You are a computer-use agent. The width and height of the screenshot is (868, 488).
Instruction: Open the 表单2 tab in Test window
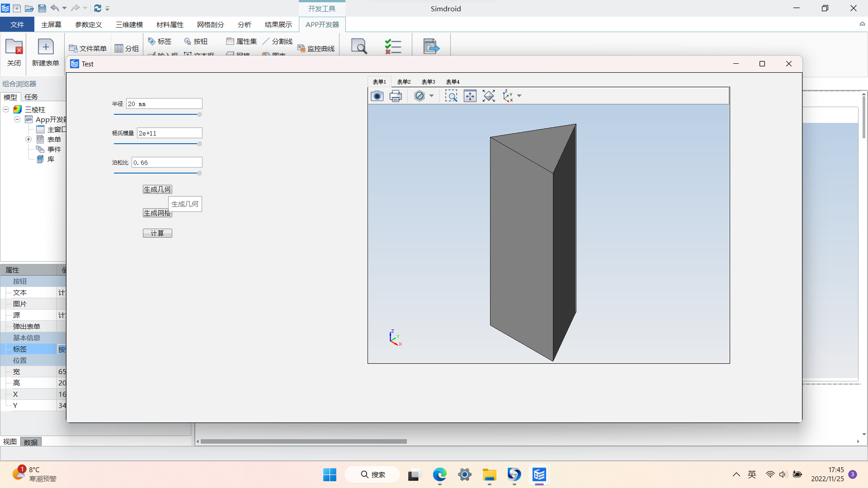click(x=404, y=82)
